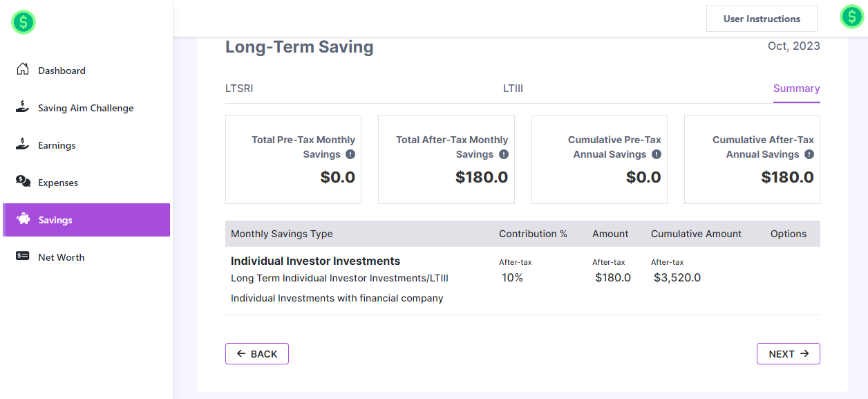Click the Net Worth card icon
The width and height of the screenshot is (868, 399).
(23, 257)
